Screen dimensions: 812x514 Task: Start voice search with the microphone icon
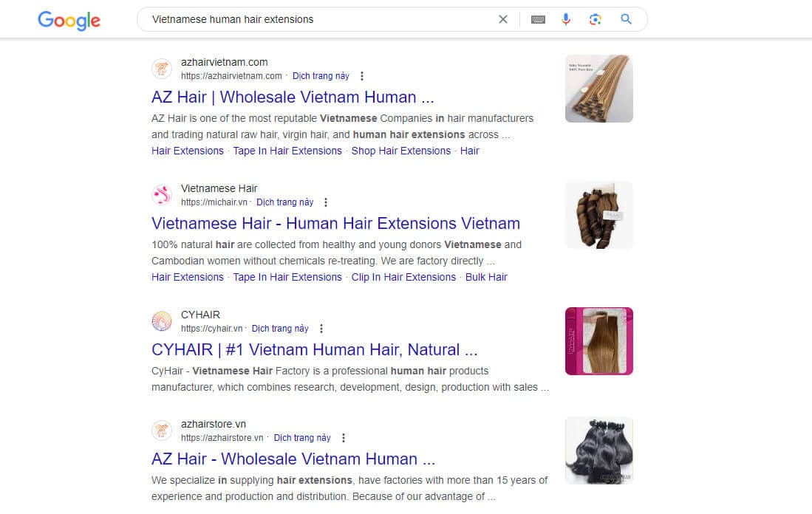566,19
